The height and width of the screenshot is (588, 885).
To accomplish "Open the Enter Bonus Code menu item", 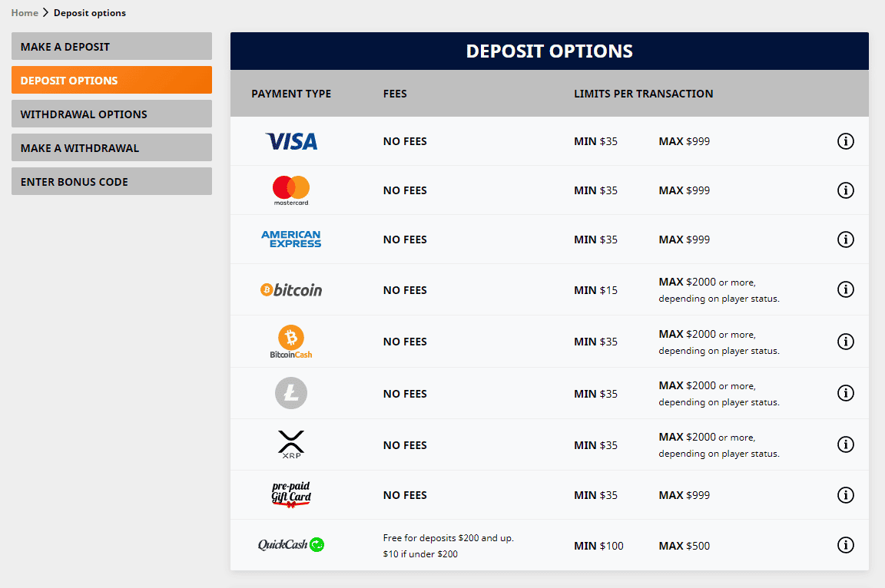I will click(x=111, y=181).
